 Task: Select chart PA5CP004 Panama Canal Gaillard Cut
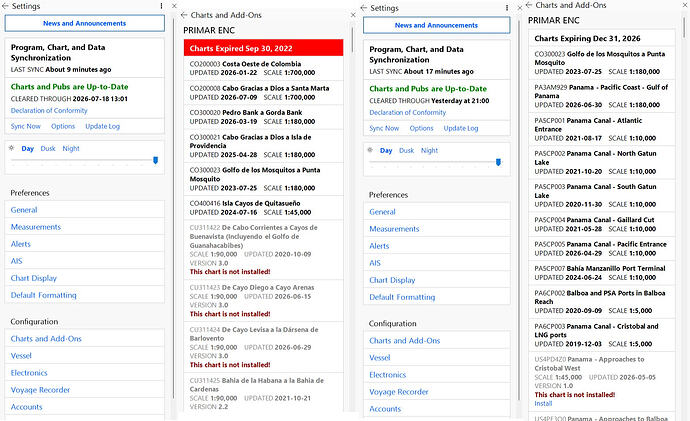pyautogui.click(x=602, y=224)
